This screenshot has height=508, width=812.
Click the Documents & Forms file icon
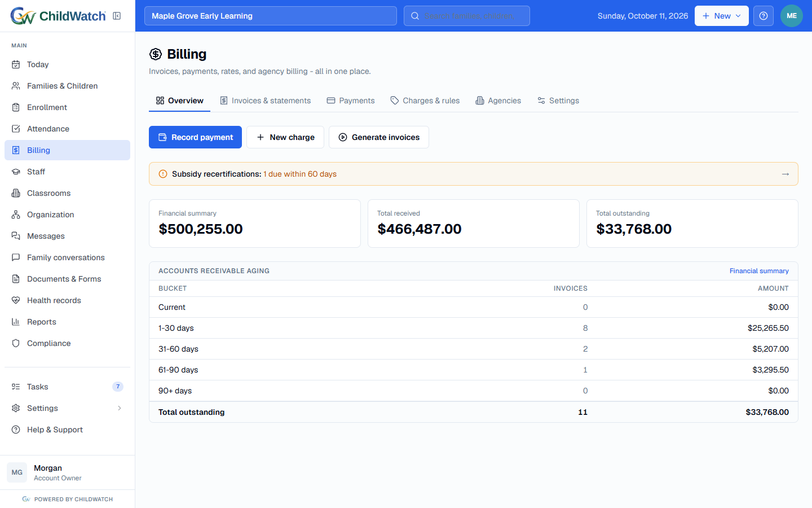[x=16, y=279]
